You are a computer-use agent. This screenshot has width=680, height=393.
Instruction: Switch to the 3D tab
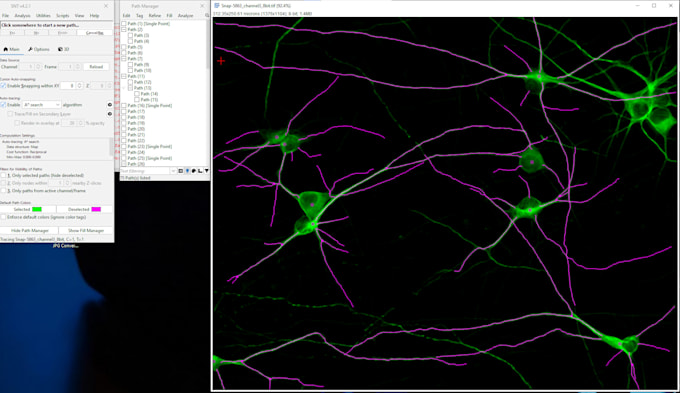pyautogui.click(x=64, y=49)
